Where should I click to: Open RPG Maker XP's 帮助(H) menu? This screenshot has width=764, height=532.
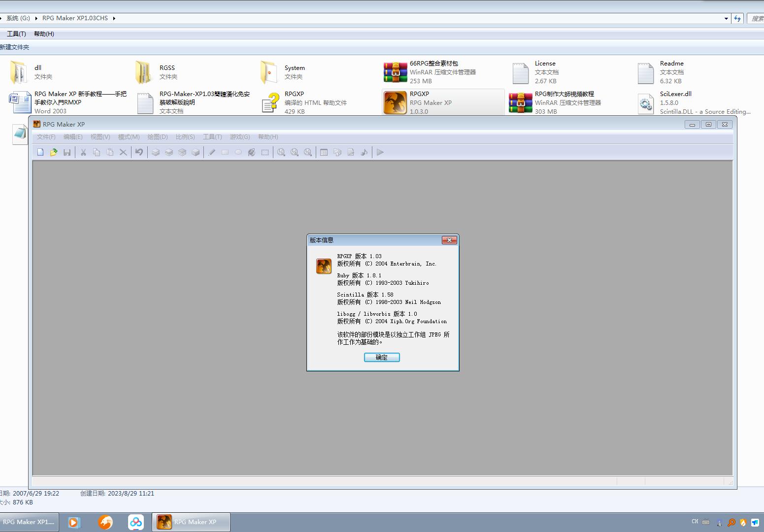tap(268, 137)
